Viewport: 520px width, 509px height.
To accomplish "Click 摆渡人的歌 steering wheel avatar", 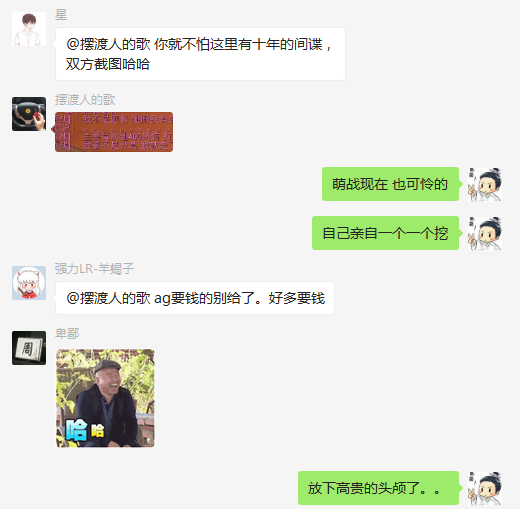I will pyautogui.click(x=29, y=114).
